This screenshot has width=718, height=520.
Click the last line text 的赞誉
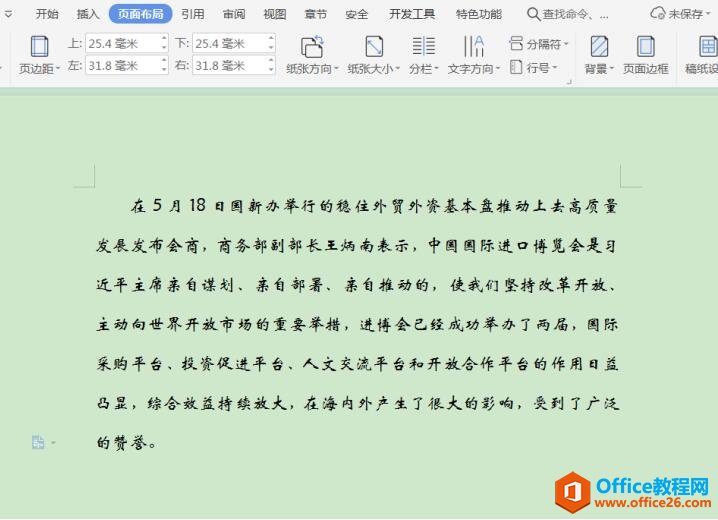pos(121,443)
